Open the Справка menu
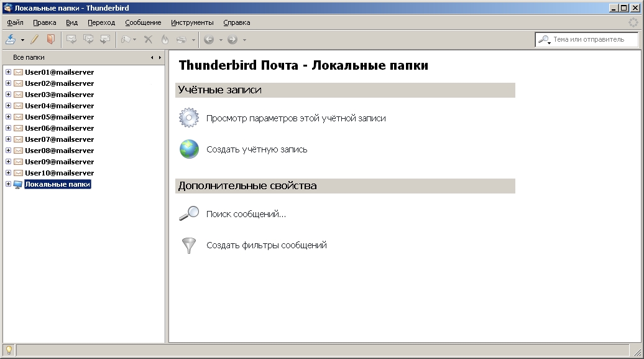 pos(237,22)
